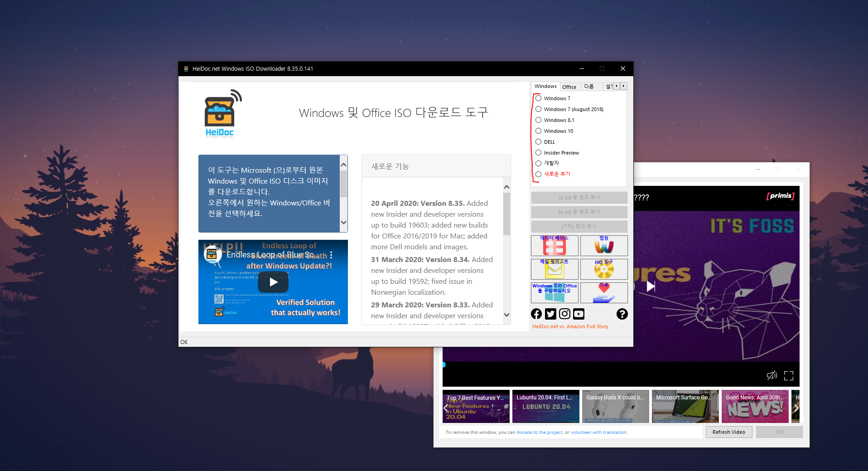The height and width of the screenshot is (471, 868).
Task: Click the 64 bit 용 링크 복사 button
Action: [579, 212]
